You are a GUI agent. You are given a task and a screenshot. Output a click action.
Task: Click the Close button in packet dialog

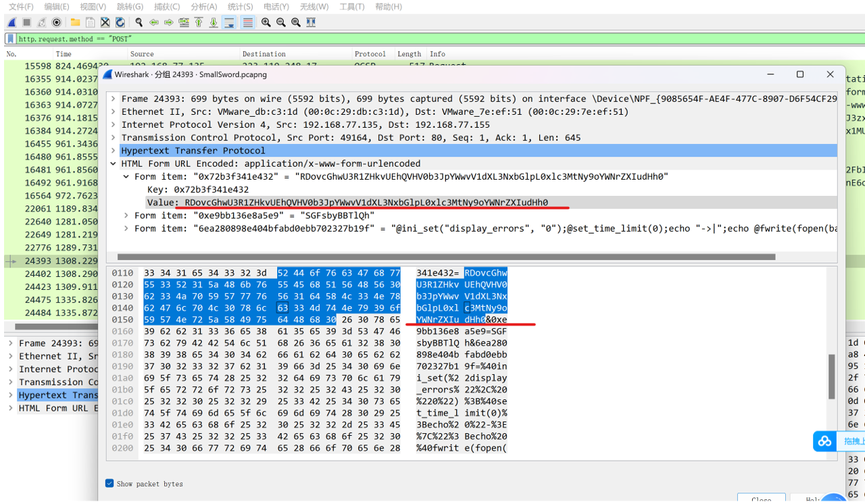pos(761,499)
